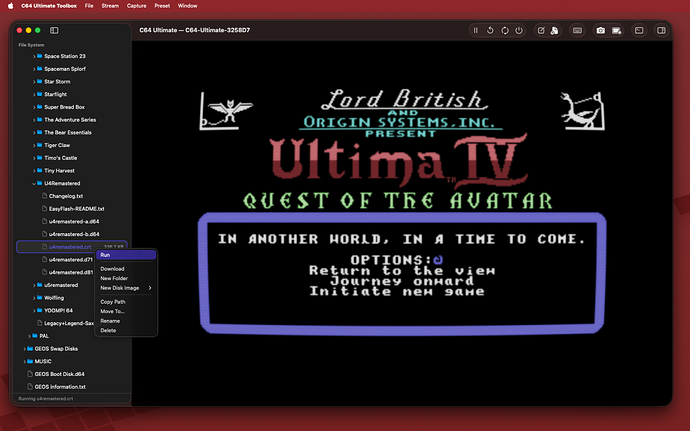690x431 pixels.
Task: Expand The Adventure Series folder
Action: coord(34,120)
